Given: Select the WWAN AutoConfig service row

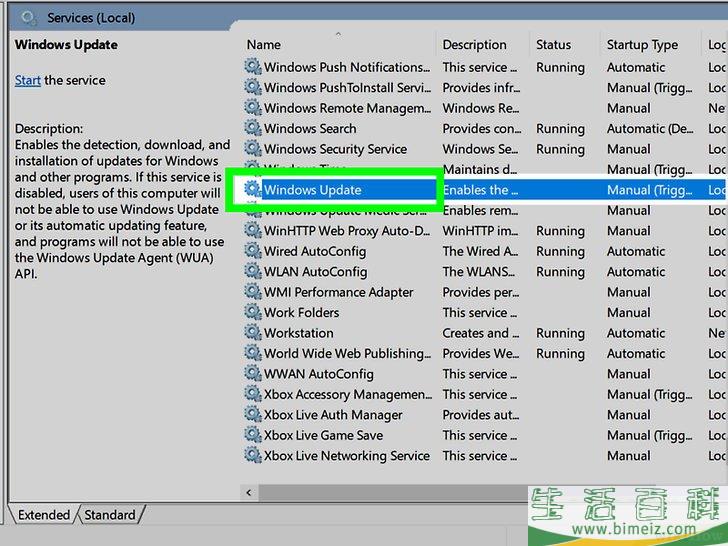Looking at the screenshot, I should 485,373.
